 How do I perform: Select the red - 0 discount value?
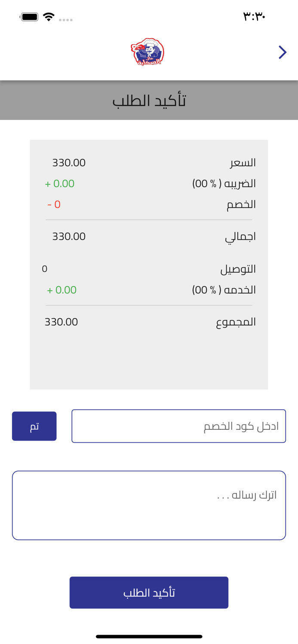tap(55, 204)
